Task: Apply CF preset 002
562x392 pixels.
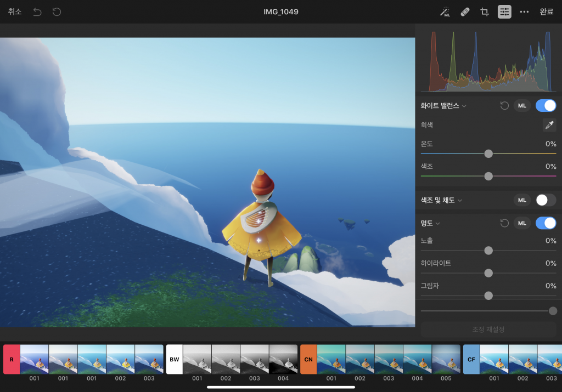Action: coord(522,360)
